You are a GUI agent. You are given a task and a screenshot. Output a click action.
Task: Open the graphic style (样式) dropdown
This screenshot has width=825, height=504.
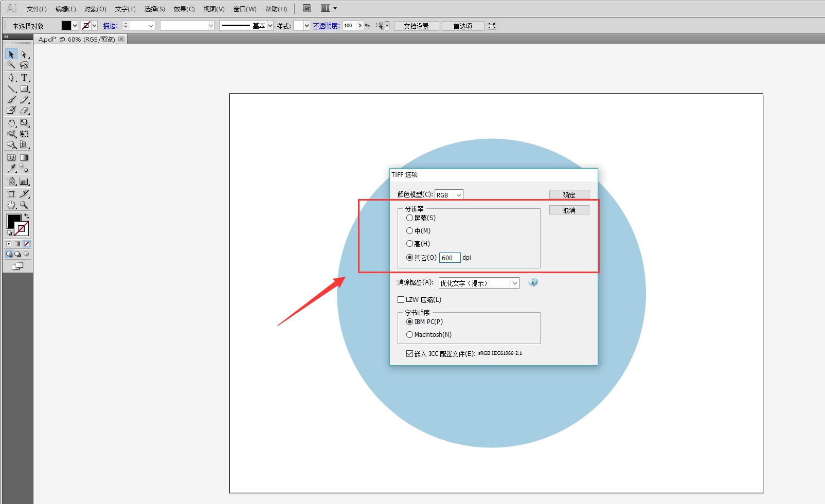coord(307,26)
